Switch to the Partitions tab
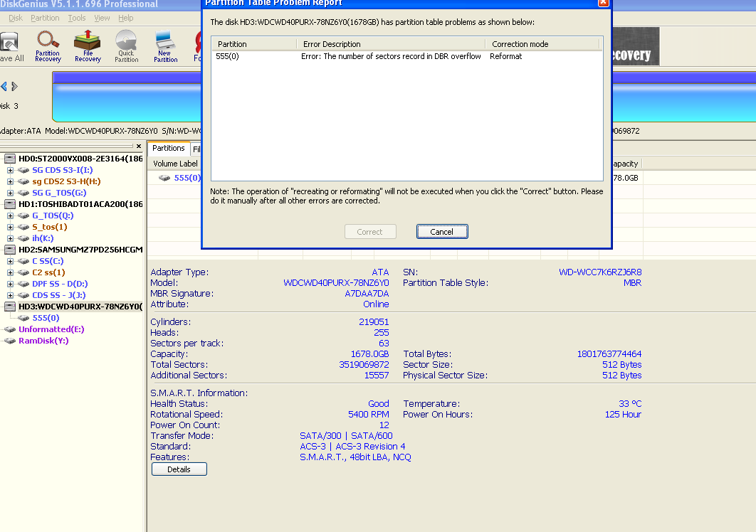This screenshot has height=532, width=756. coord(168,148)
